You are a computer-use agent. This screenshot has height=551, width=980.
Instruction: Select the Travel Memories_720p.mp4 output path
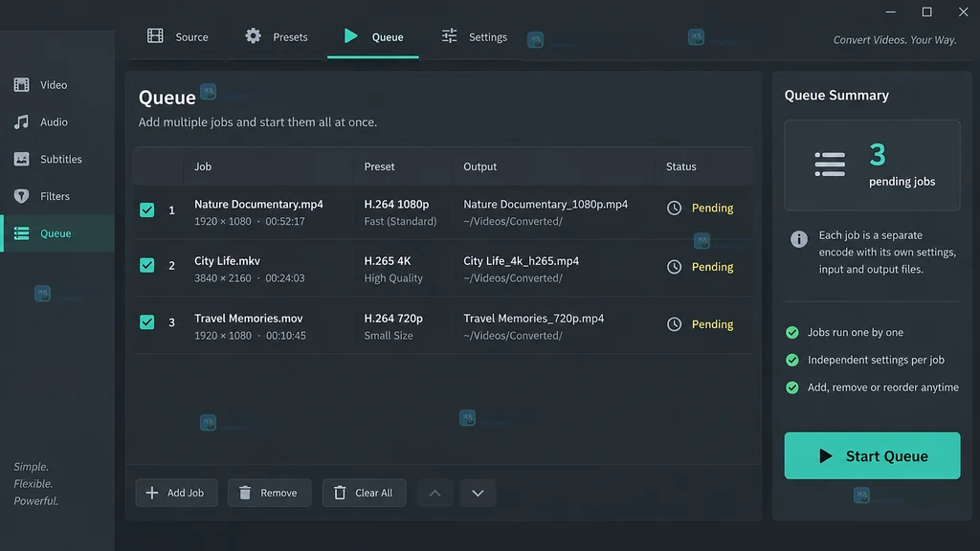click(534, 326)
